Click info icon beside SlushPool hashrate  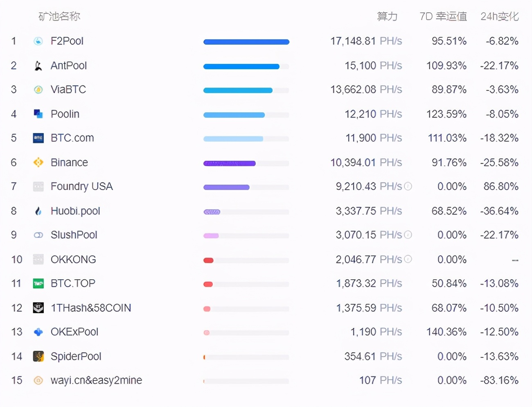coord(408,235)
